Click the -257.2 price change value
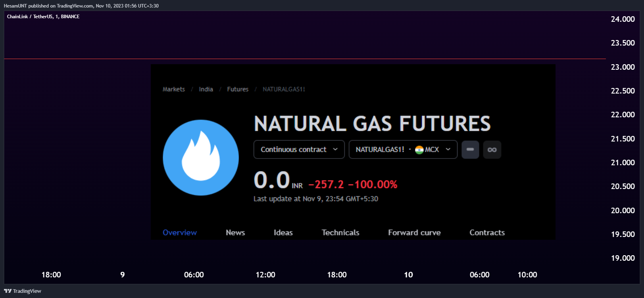 coord(326,184)
